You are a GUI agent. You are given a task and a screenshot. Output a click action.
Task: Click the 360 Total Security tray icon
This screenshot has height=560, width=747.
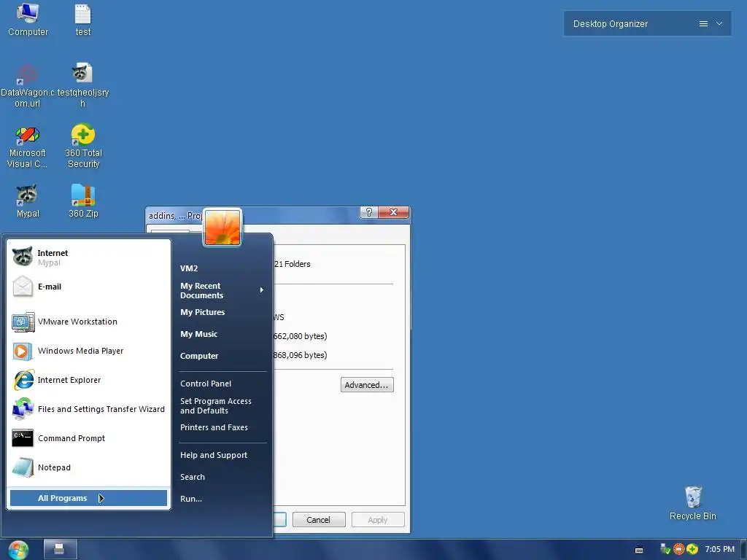(692, 549)
